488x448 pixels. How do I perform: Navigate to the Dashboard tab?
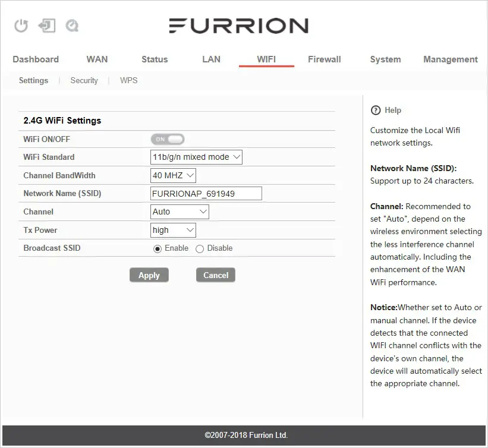(36, 59)
